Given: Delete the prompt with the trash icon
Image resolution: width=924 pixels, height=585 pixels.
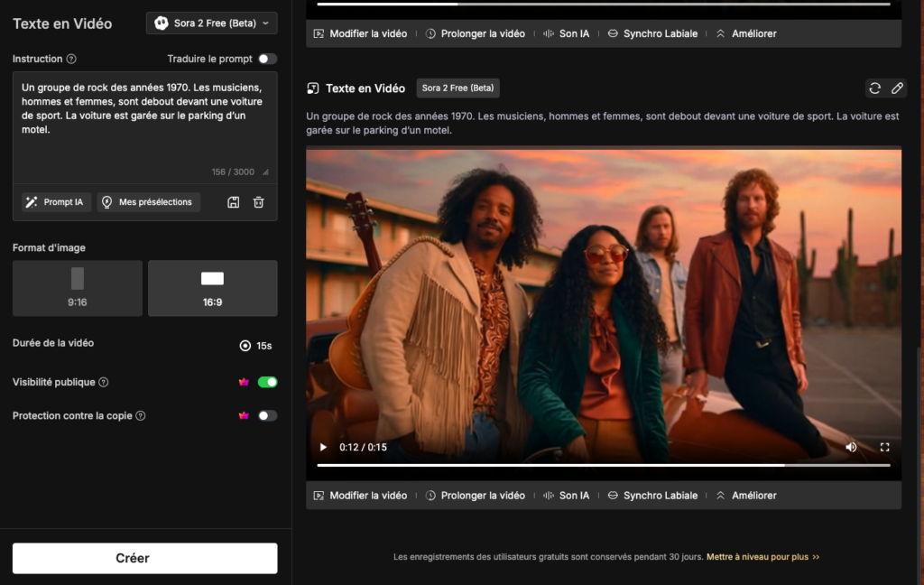Looking at the screenshot, I should [259, 202].
